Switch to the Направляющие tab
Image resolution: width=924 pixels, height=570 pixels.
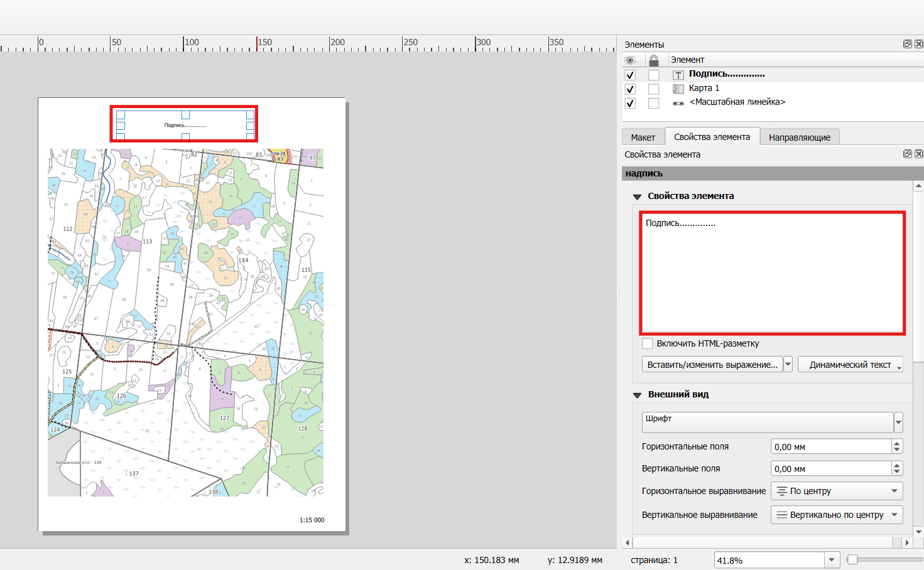[800, 137]
